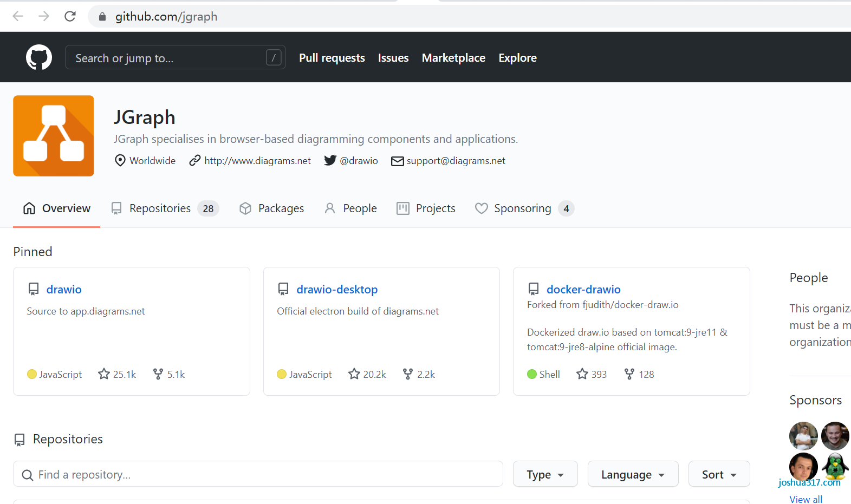Image resolution: width=851 pixels, height=504 pixels.
Task: Open the drawio-desktop repository link
Action: (x=337, y=289)
